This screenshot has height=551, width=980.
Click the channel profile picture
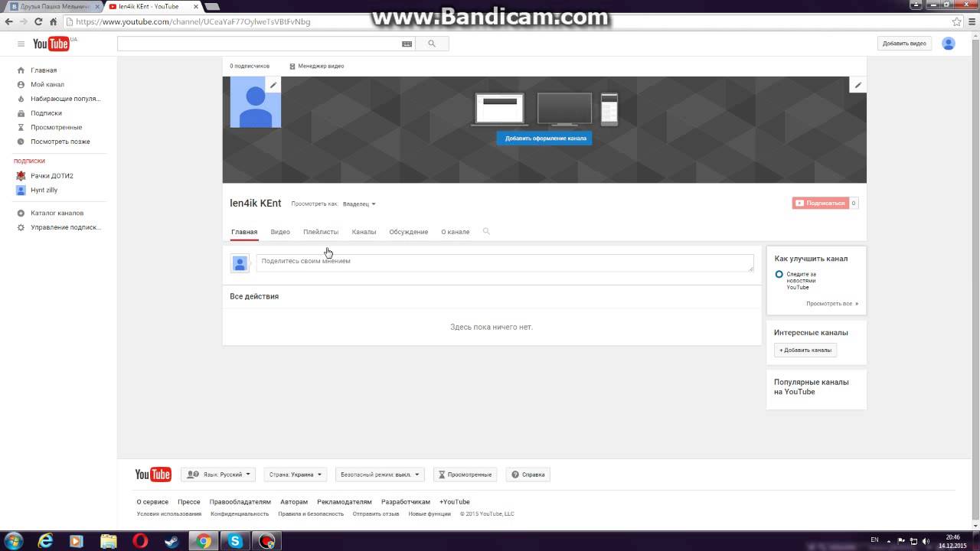pyautogui.click(x=256, y=102)
